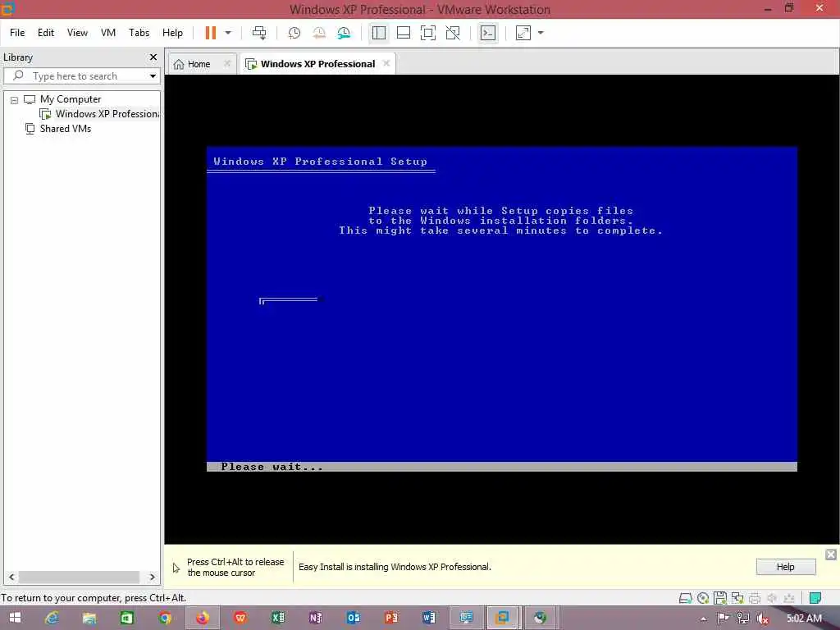Open the stretch display options dropdown

(x=541, y=33)
